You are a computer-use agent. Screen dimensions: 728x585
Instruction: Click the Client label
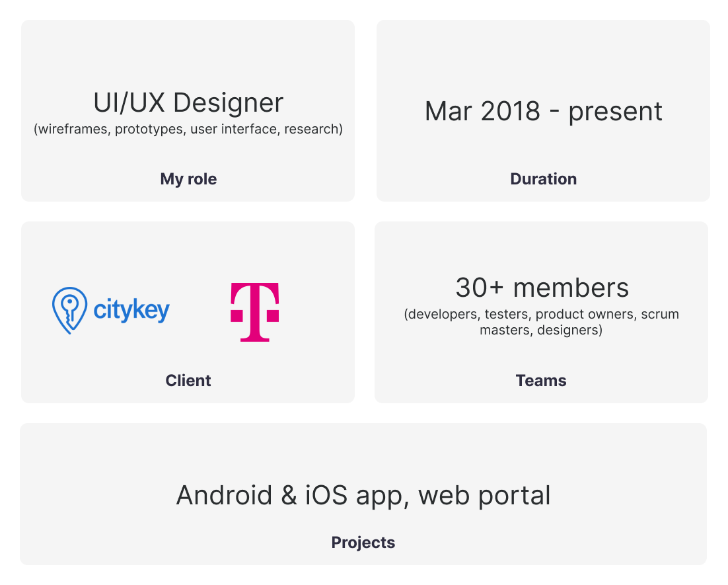point(188,381)
